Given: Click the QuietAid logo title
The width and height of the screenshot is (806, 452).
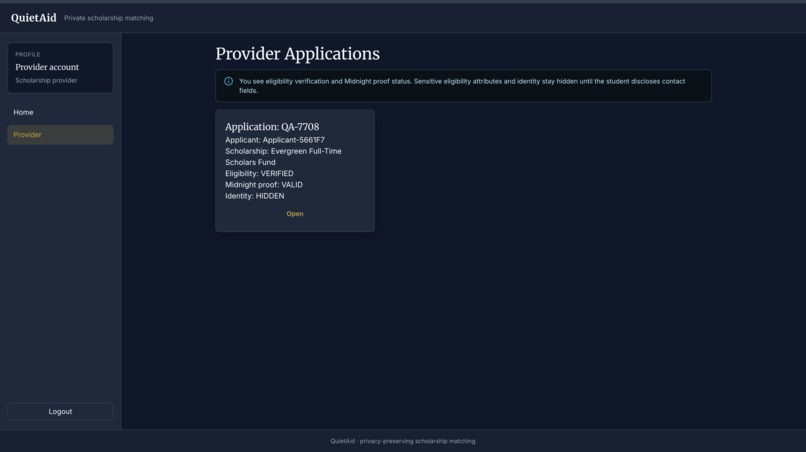Looking at the screenshot, I should pyautogui.click(x=33, y=18).
